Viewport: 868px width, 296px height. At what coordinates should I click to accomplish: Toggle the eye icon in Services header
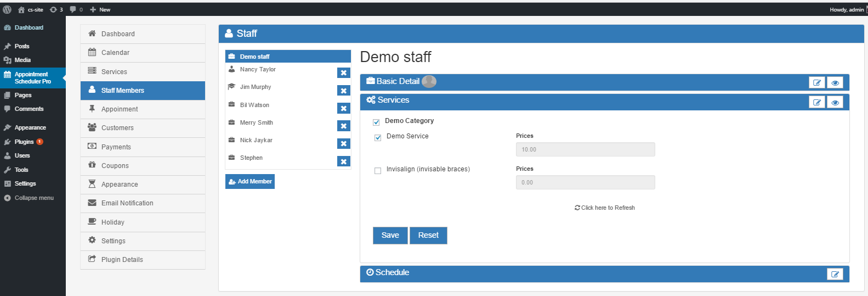[x=835, y=103]
